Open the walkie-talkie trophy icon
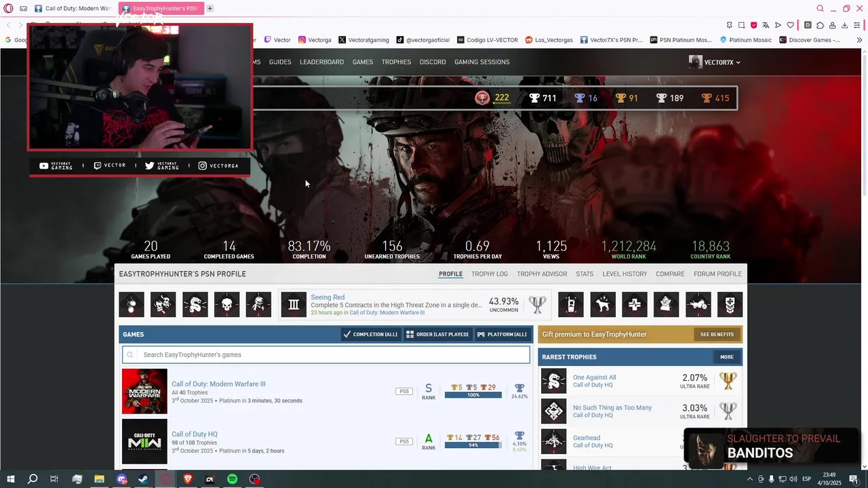This screenshot has width=868, height=488. (571, 304)
